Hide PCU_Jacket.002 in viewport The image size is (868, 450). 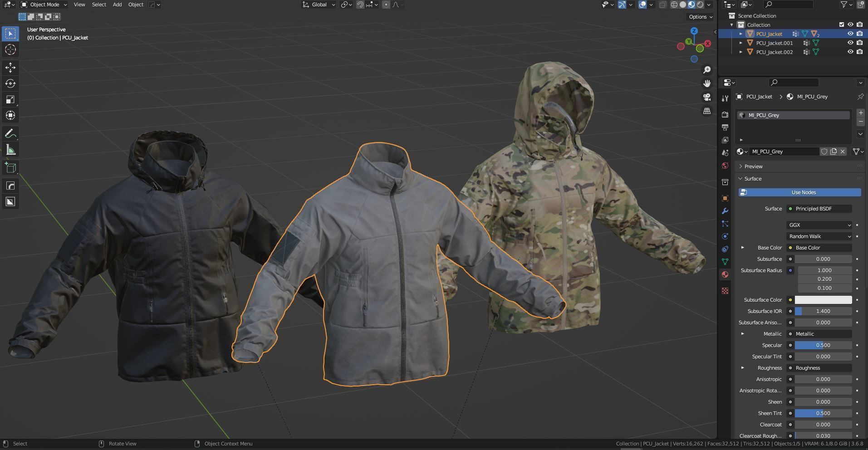pos(850,52)
